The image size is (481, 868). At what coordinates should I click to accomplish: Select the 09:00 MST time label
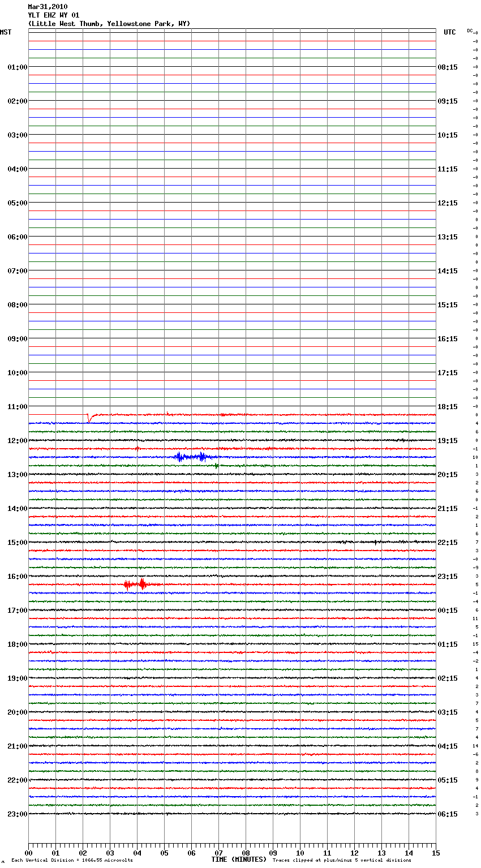tap(18, 339)
